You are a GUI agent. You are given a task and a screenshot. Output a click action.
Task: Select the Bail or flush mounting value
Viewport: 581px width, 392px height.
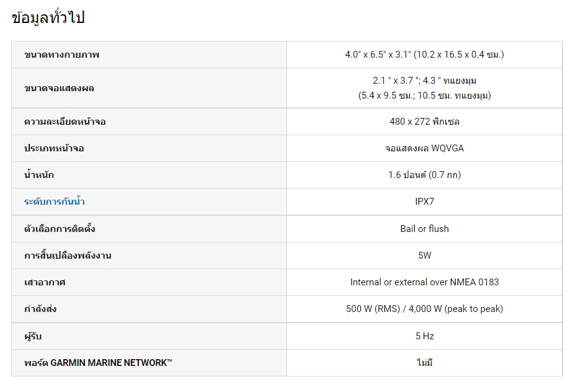pos(424,229)
